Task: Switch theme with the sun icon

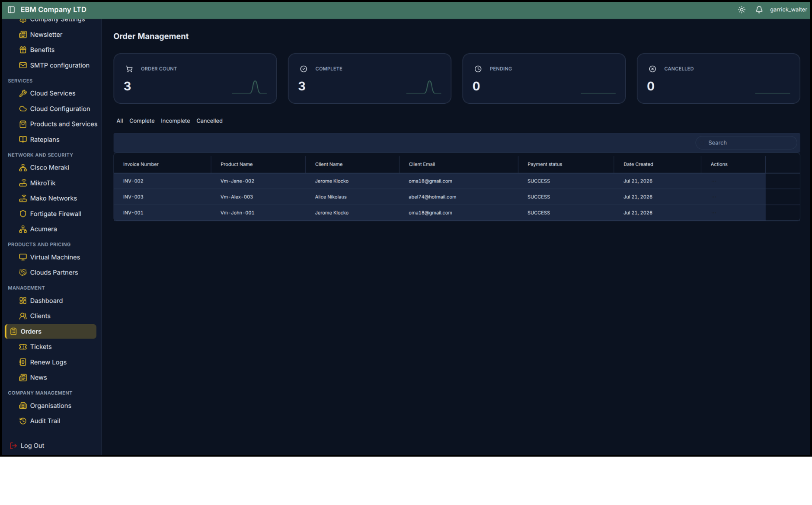Action: (742, 10)
